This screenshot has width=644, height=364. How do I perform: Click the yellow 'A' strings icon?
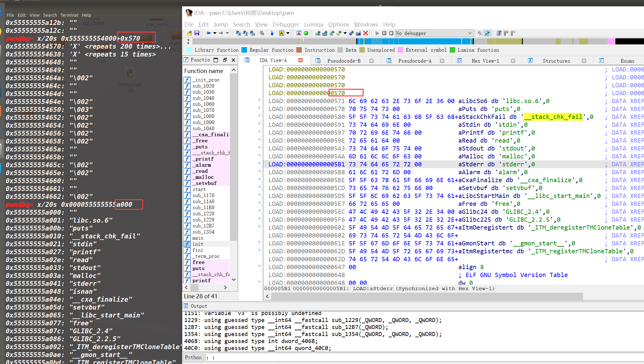coord(282,33)
